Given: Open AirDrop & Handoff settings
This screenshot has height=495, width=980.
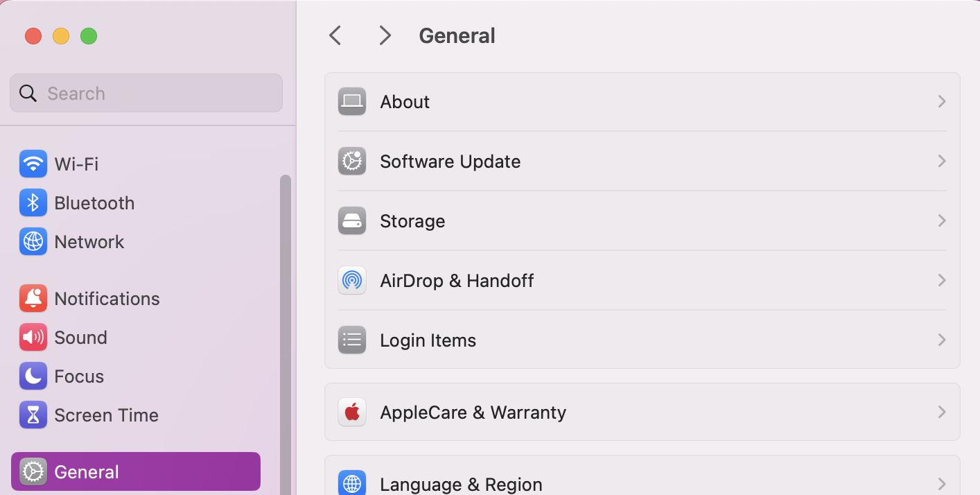Looking at the screenshot, I should click(457, 280).
